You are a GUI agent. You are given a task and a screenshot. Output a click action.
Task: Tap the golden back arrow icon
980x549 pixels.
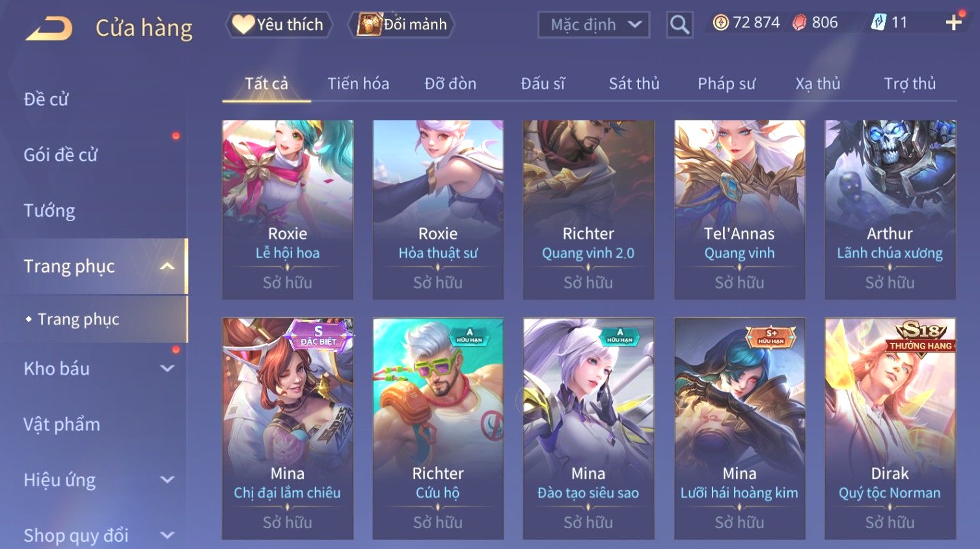(48, 29)
